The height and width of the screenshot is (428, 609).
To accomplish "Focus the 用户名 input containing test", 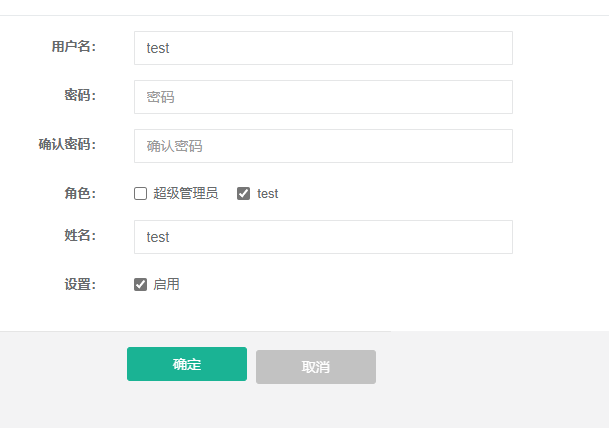I will pyautogui.click(x=323, y=48).
